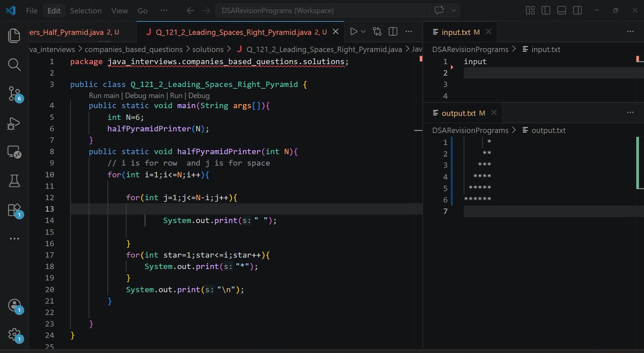644x353 pixels.
Task: Open the Testing flask view
Action: coord(14,181)
